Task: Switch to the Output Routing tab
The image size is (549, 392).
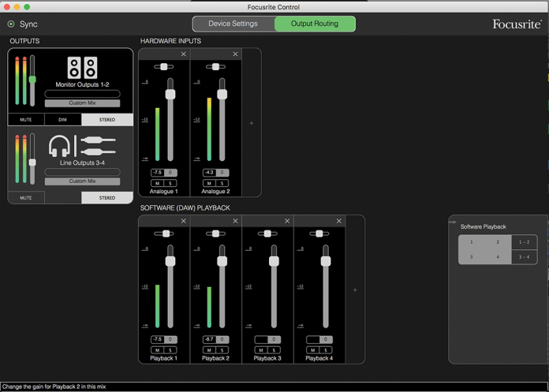Action: click(315, 24)
